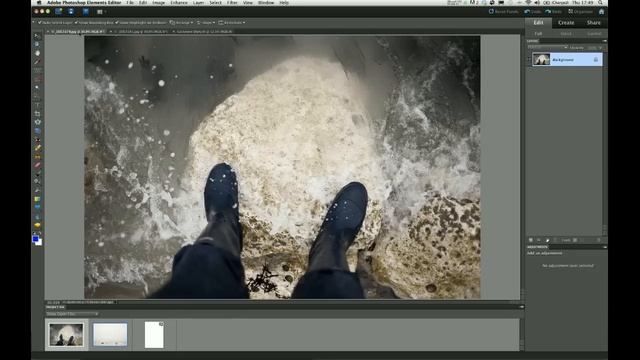This screenshot has height=360, width=640.
Task: Select the Spot Healing Brush tool
Action: [x=37, y=148]
